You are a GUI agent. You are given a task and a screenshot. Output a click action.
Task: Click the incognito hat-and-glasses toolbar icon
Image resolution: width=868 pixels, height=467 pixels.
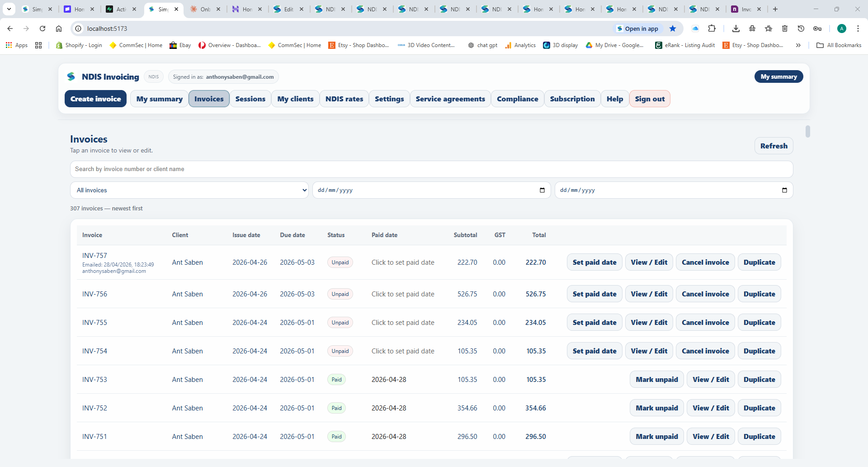pos(752,29)
